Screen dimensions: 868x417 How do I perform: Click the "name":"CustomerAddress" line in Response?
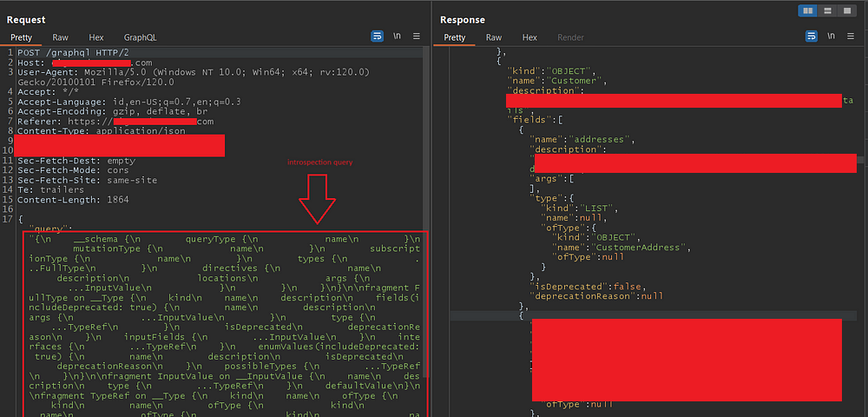coord(621,248)
